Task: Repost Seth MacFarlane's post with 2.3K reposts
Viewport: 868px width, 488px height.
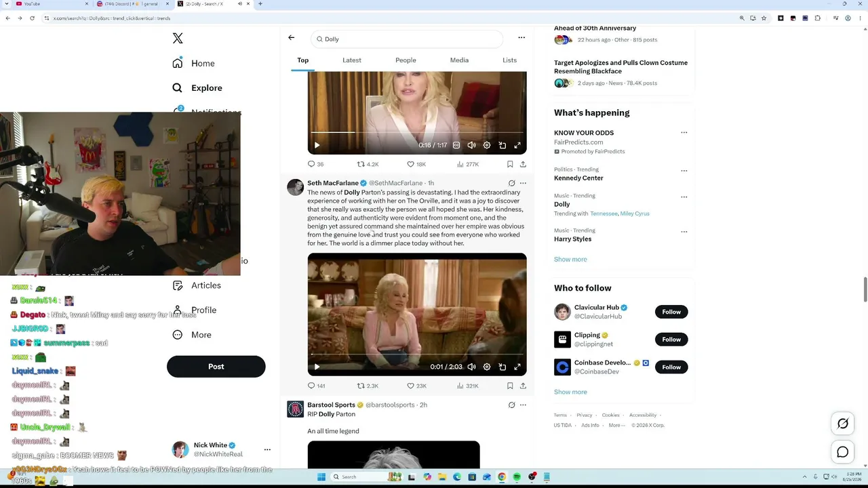Action: click(368, 386)
